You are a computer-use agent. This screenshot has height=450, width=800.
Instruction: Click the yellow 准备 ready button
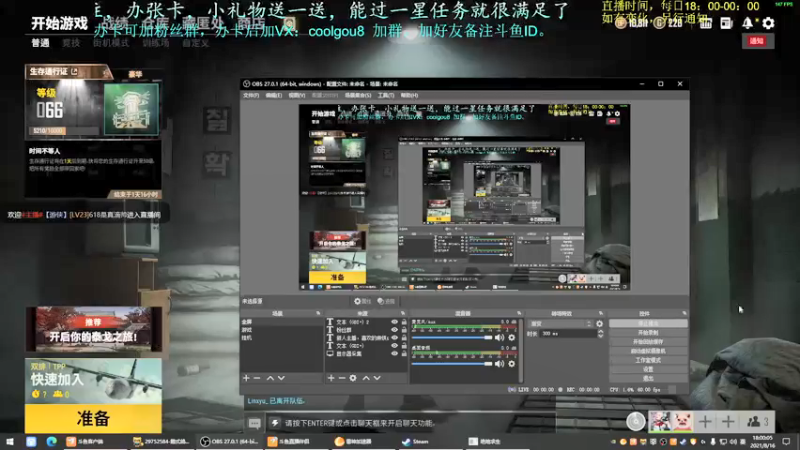pos(93,418)
